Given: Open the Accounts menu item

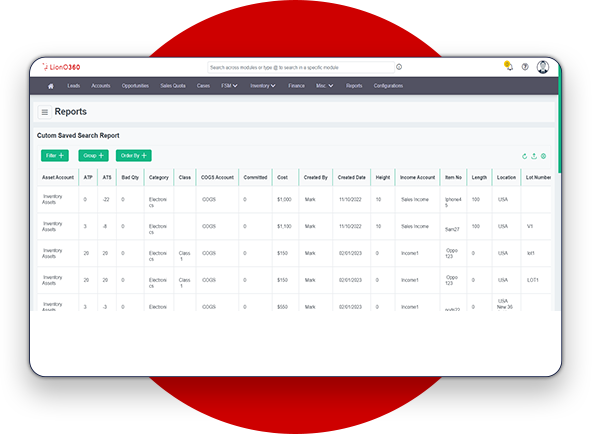Looking at the screenshot, I should click(101, 86).
